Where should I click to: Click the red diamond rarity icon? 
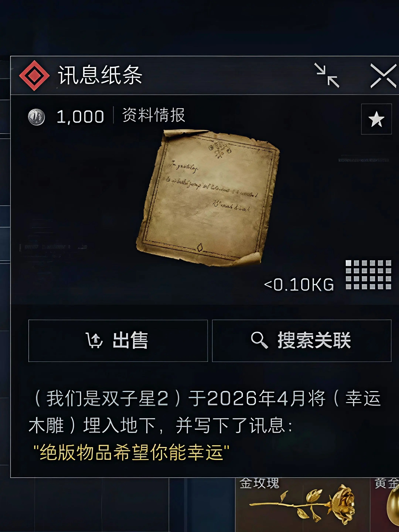[x=34, y=76]
